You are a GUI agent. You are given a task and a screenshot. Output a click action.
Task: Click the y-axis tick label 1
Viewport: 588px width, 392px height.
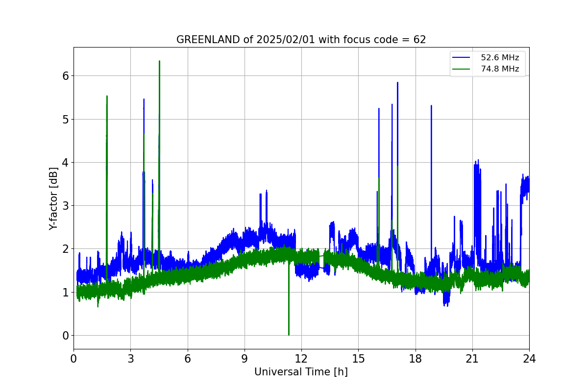click(x=65, y=293)
